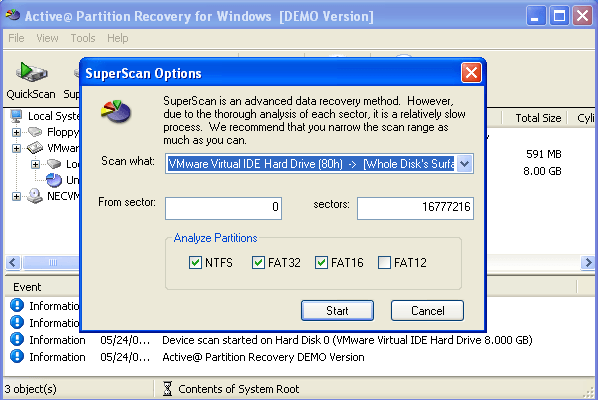Select the 'Device scan started on Hard Disk 0' event text
This screenshot has width=598, height=400.
coord(347,340)
